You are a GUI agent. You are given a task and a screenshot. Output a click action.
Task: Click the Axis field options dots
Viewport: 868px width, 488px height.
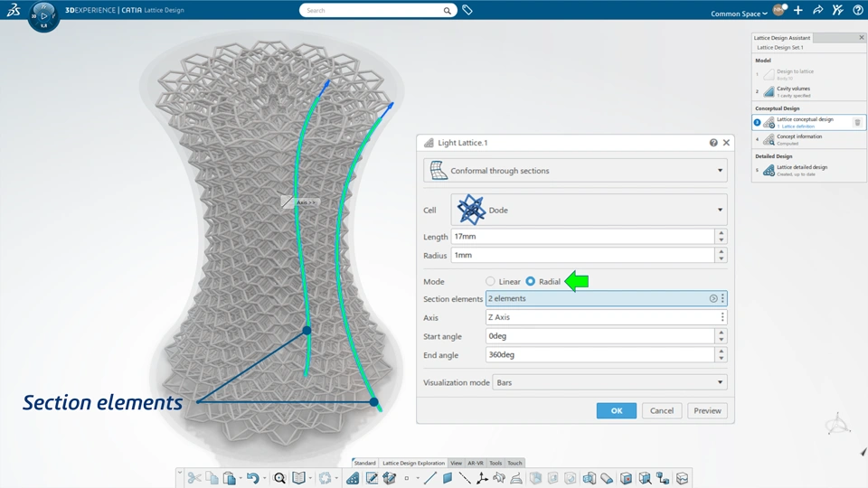point(722,317)
